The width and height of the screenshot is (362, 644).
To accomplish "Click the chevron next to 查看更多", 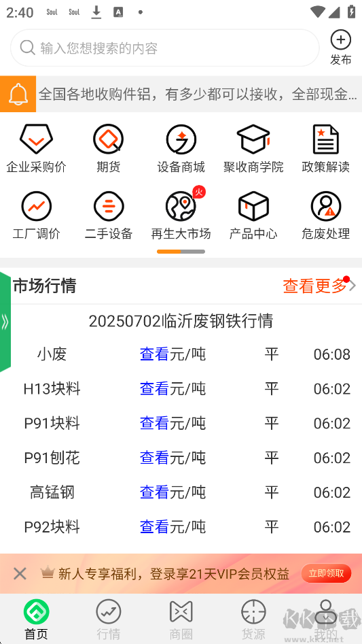I will point(352,286).
